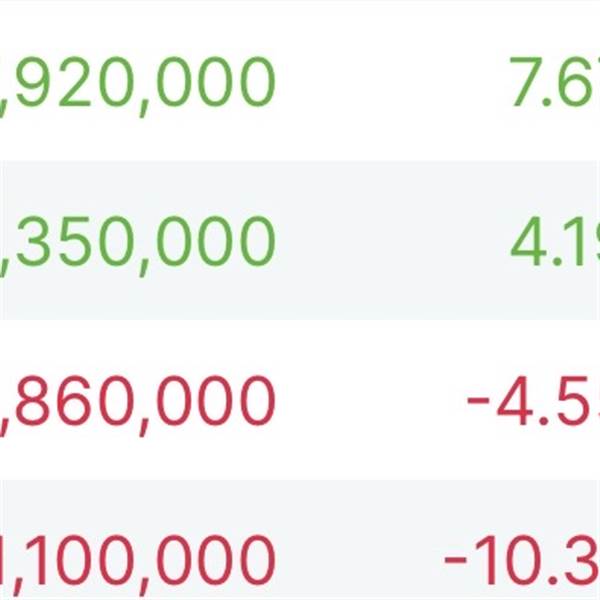Select the green 7.6 percent change
The width and height of the screenshot is (600, 600).
point(555,81)
